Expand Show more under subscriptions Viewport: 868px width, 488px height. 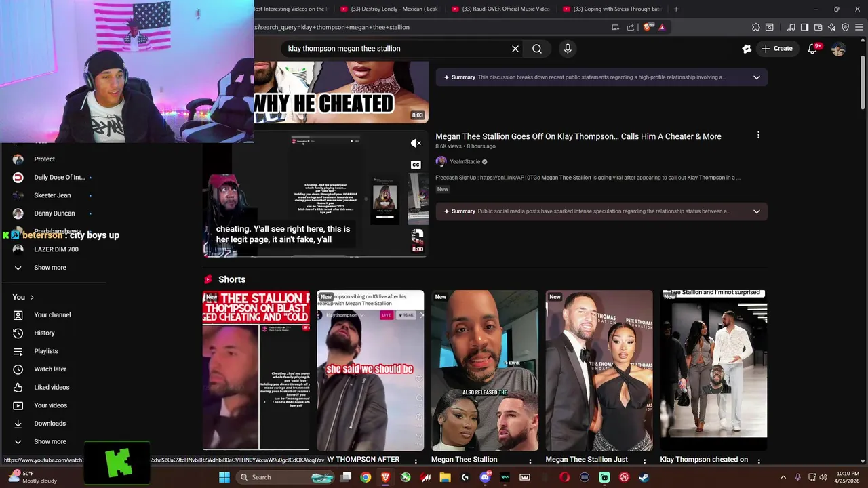click(50, 268)
